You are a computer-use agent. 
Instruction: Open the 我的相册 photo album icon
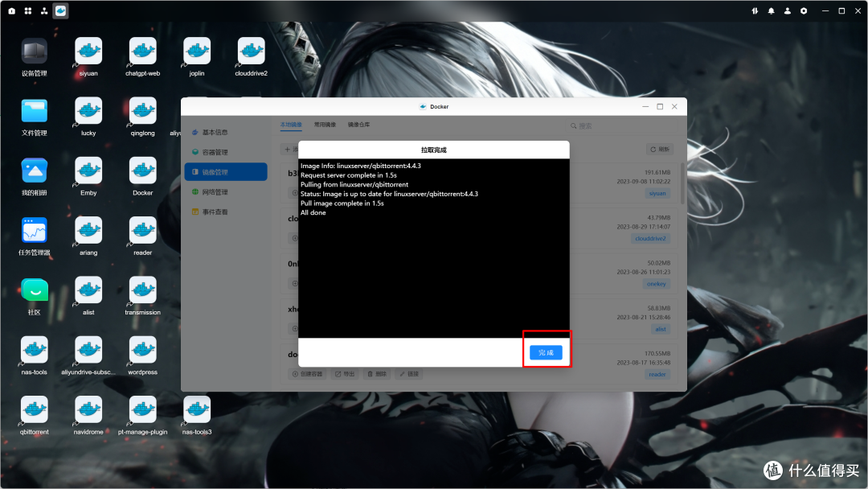click(35, 177)
